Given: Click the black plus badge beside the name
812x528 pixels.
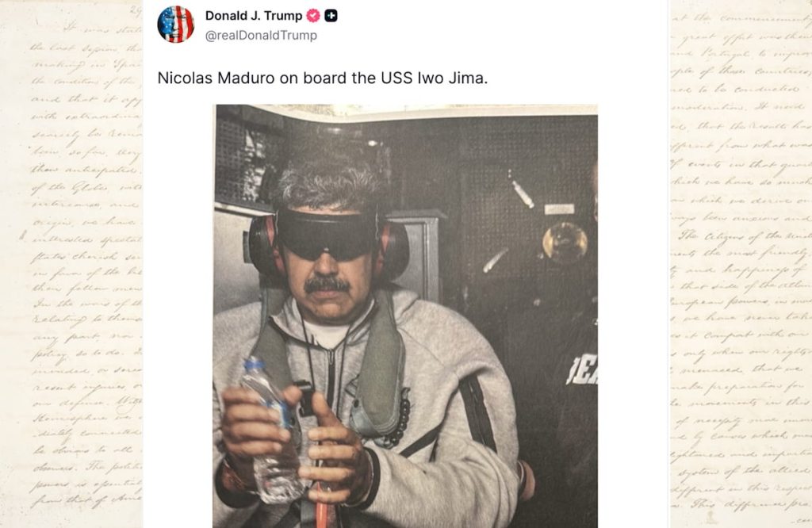Looking at the screenshot, I should coord(331,16).
